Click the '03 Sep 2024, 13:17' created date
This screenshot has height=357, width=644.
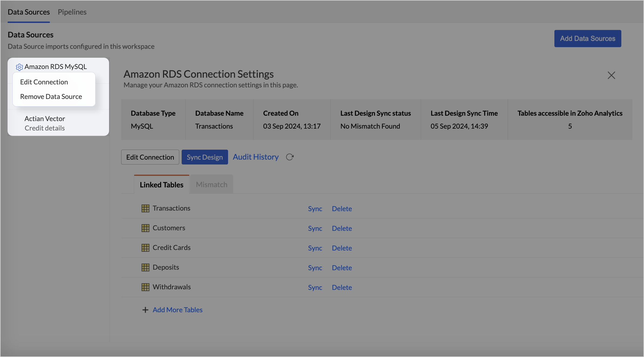tap(292, 126)
